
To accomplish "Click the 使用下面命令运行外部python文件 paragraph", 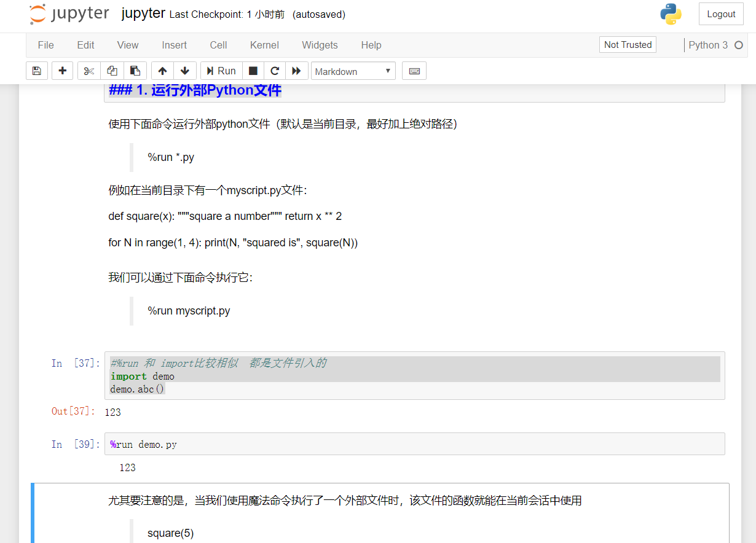I will (x=283, y=124).
